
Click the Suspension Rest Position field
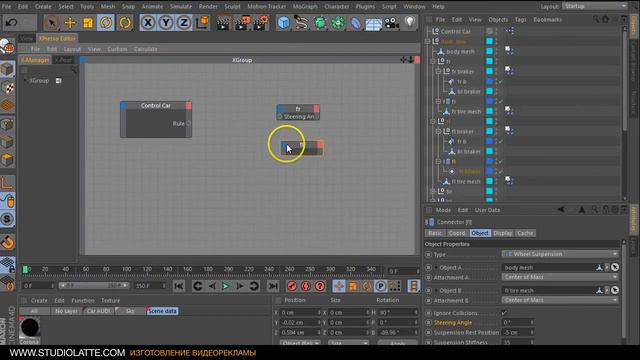(x=518, y=333)
